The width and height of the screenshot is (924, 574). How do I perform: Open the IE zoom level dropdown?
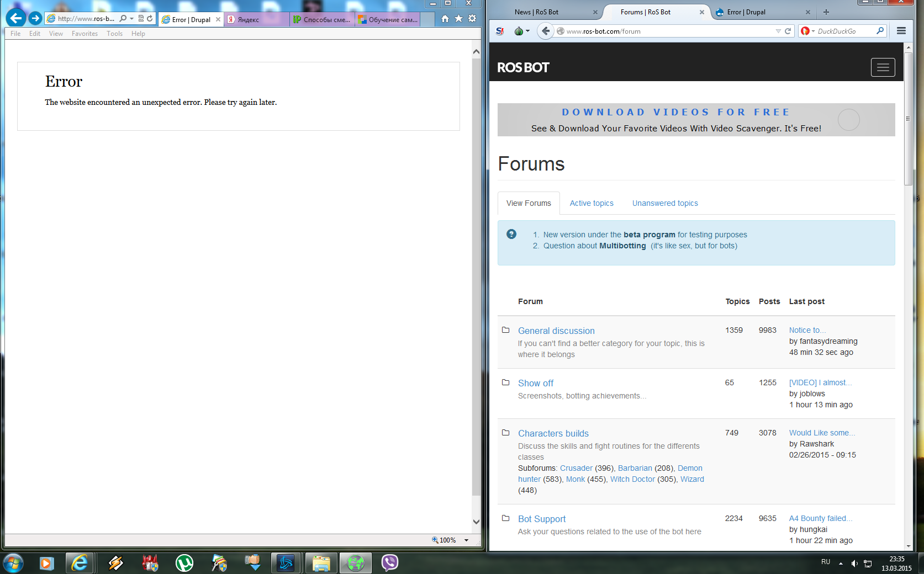[467, 540]
